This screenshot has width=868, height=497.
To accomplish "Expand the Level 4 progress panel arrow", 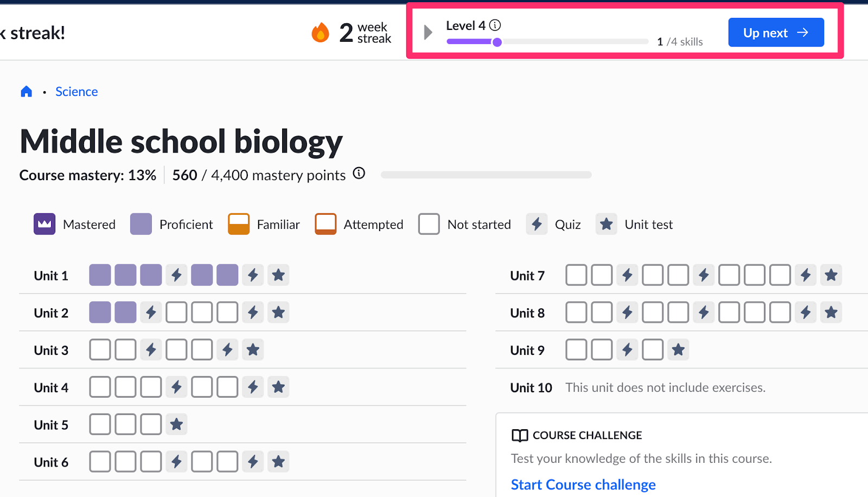I will 428,33.
